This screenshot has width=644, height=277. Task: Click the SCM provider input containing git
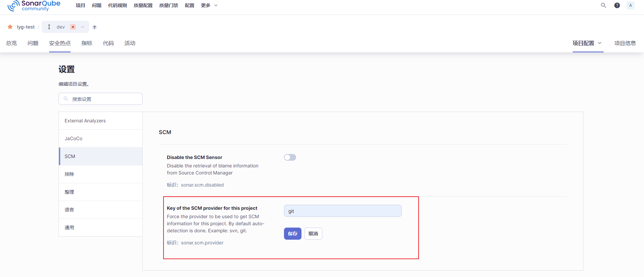(x=343, y=211)
